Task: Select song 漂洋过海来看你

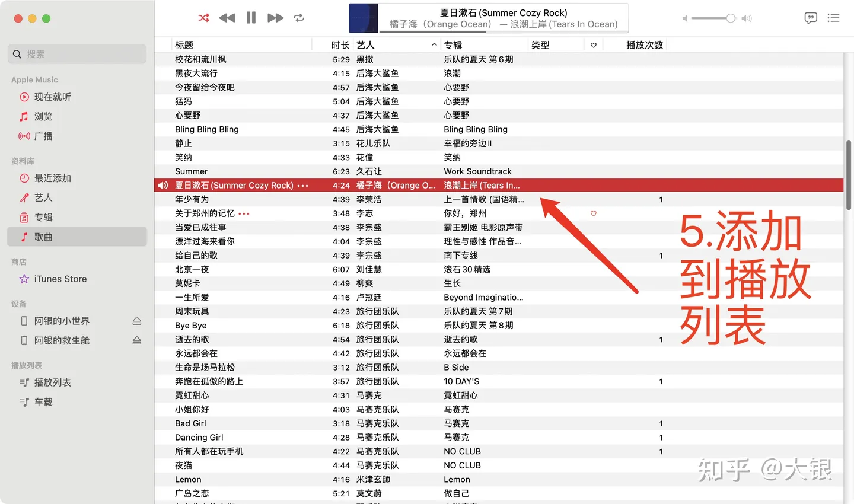Action: coord(205,241)
